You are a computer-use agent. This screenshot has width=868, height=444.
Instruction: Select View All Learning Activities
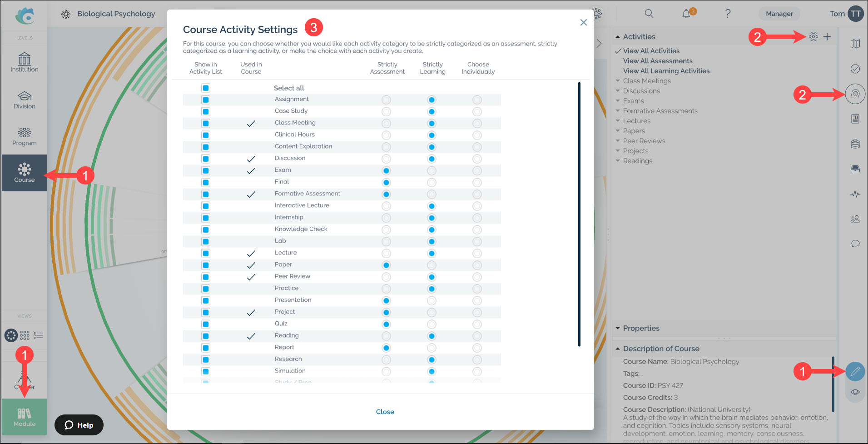point(666,71)
